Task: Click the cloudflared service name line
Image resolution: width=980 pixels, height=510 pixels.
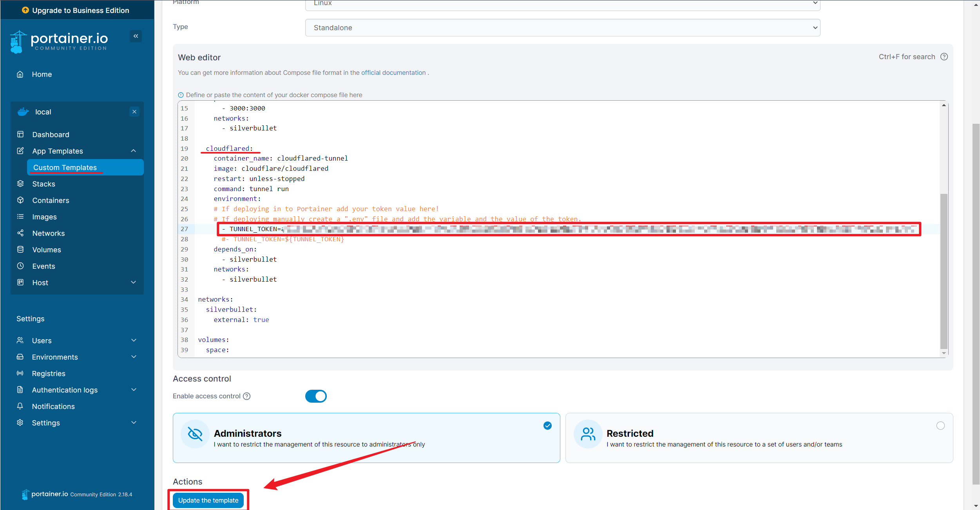Action: coord(229,148)
